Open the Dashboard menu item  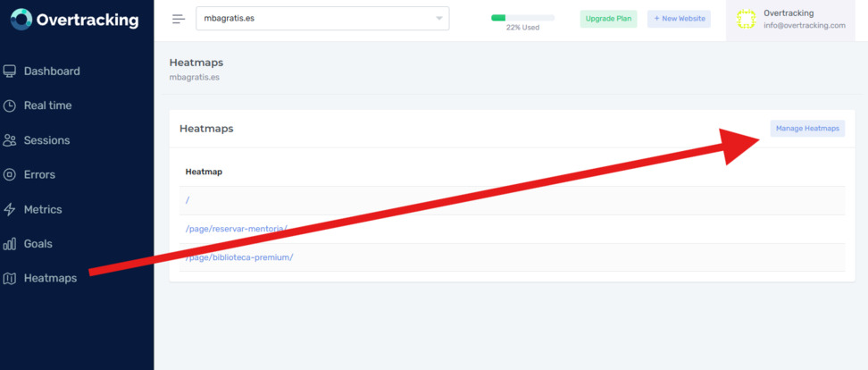[x=52, y=71]
